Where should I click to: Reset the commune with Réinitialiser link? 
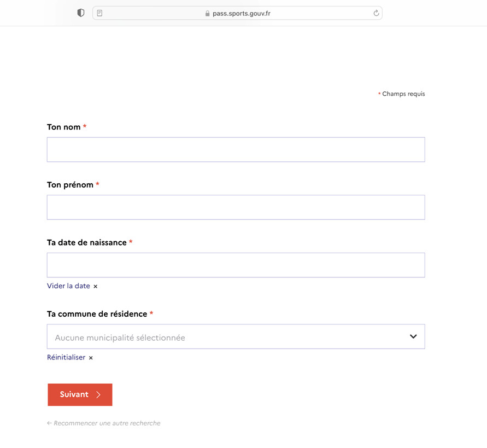[x=66, y=357]
